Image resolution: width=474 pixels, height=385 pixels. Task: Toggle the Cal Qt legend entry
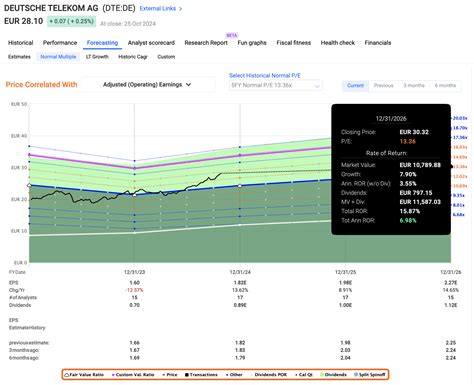click(304, 375)
